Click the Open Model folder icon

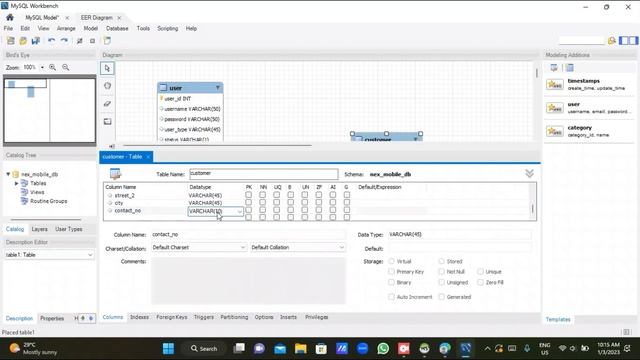[x=23, y=40]
